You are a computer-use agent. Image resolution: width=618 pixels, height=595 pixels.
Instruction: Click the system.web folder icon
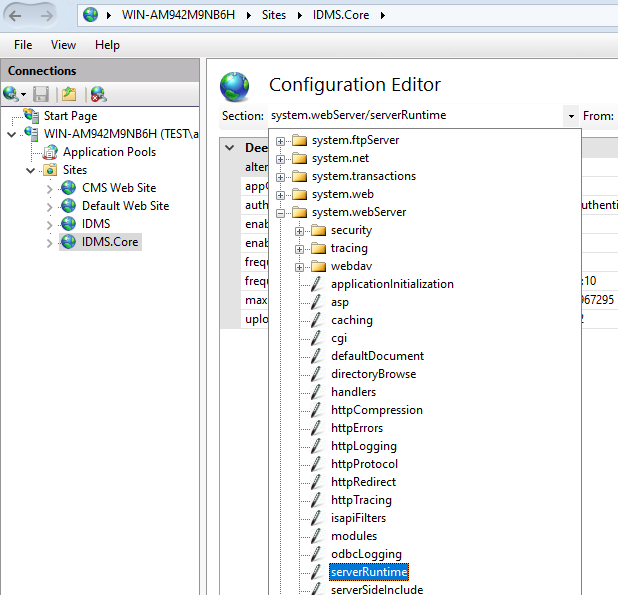(300, 194)
